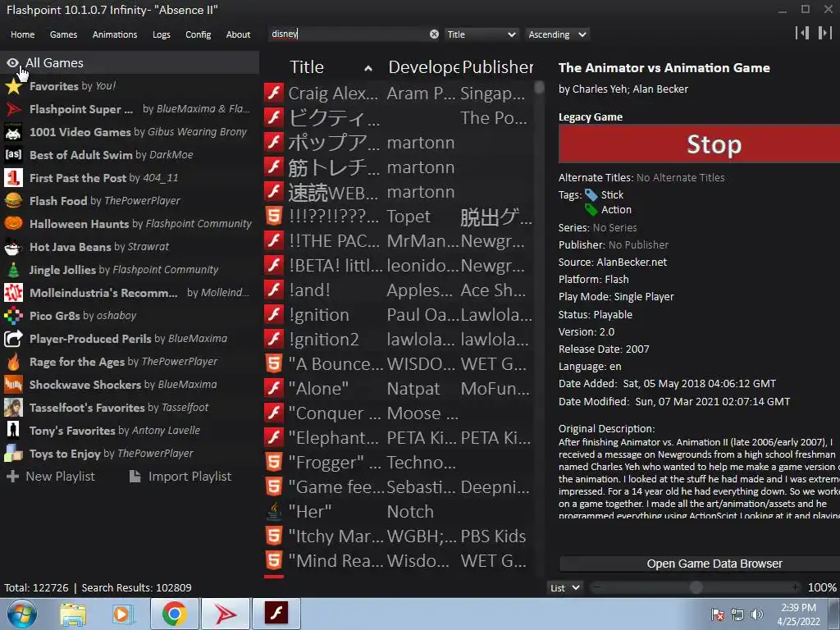Click Java icon beside "Her" row
The width and height of the screenshot is (840, 630).
pos(274,512)
